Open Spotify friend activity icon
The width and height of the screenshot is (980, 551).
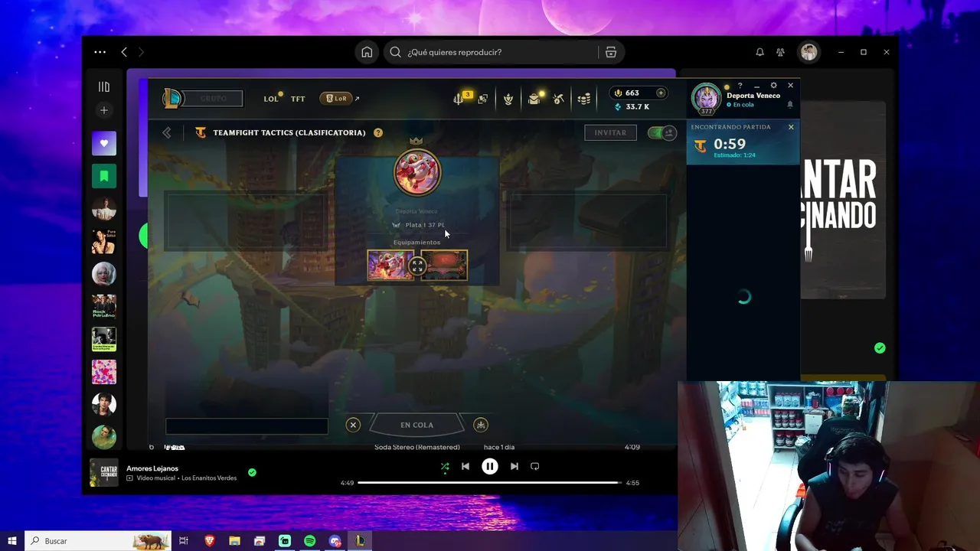pyautogui.click(x=780, y=52)
